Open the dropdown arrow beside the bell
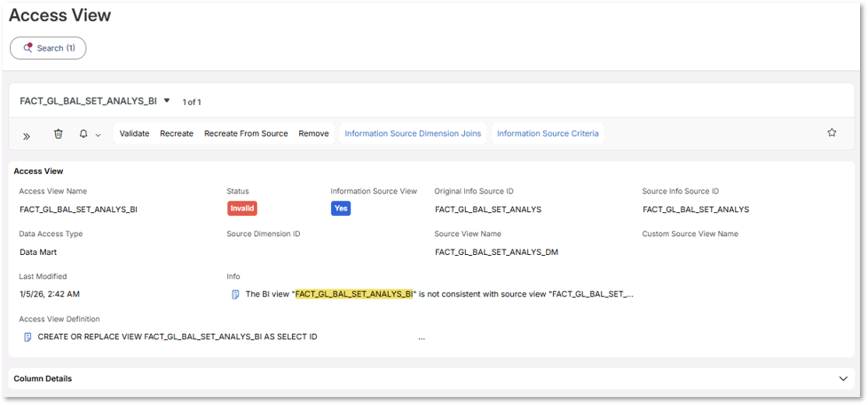The image size is (868, 405). tap(98, 135)
